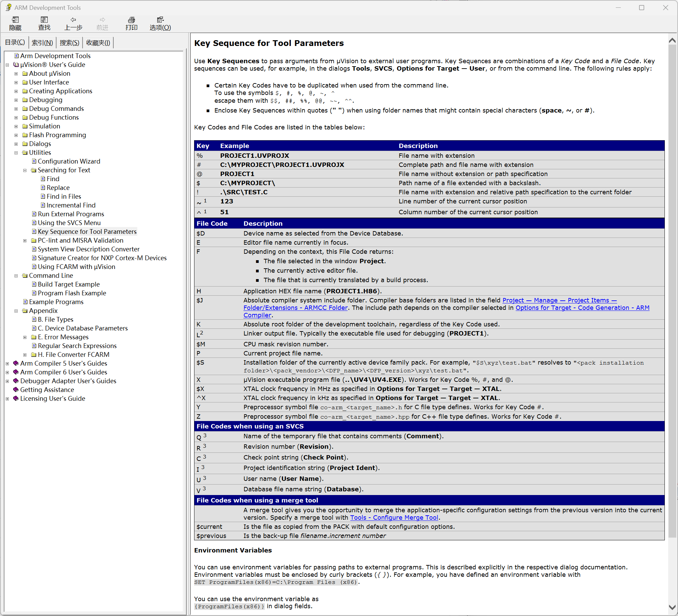This screenshot has width=678, height=616.
Task: Open the Incremental Find topic
Action: pyautogui.click(x=71, y=205)
